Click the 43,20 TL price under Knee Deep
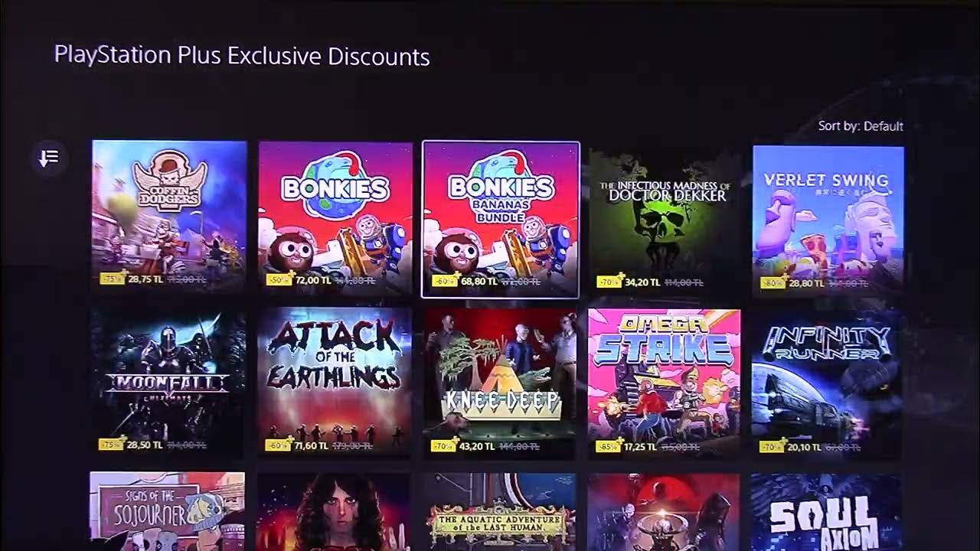Viewport: 980px width, 551px height. tap(476, 445)
